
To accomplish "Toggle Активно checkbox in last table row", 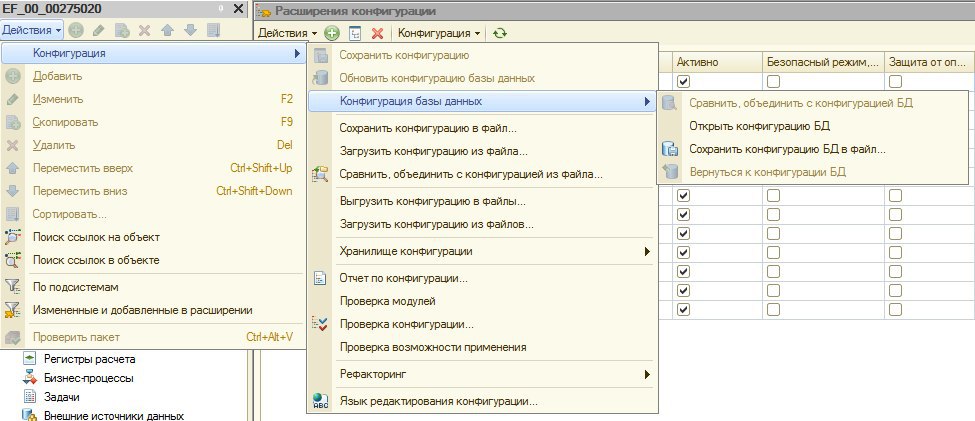I will (683, 309).
